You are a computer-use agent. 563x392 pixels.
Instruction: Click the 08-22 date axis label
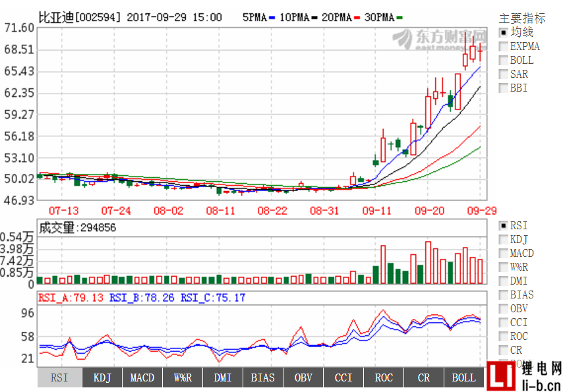pos(272,211)
